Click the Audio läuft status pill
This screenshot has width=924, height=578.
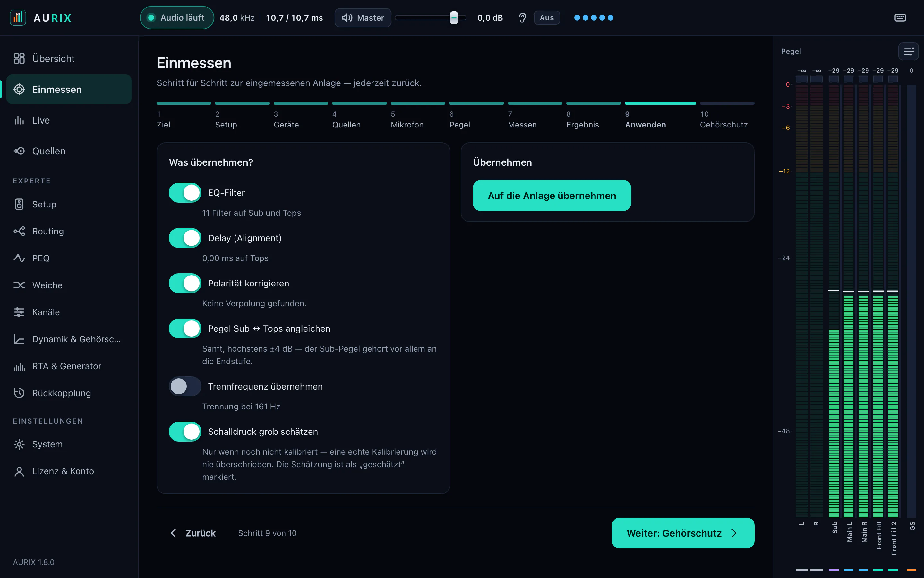(177, 18)
